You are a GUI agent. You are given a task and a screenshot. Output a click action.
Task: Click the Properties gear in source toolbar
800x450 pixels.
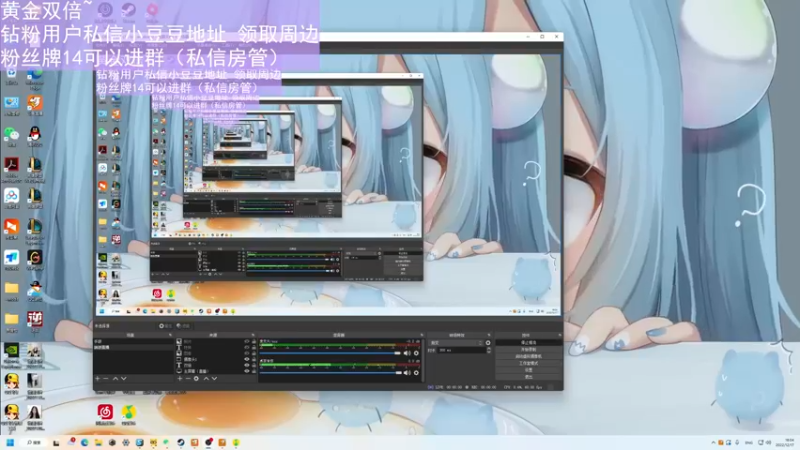tap(164, 326)
